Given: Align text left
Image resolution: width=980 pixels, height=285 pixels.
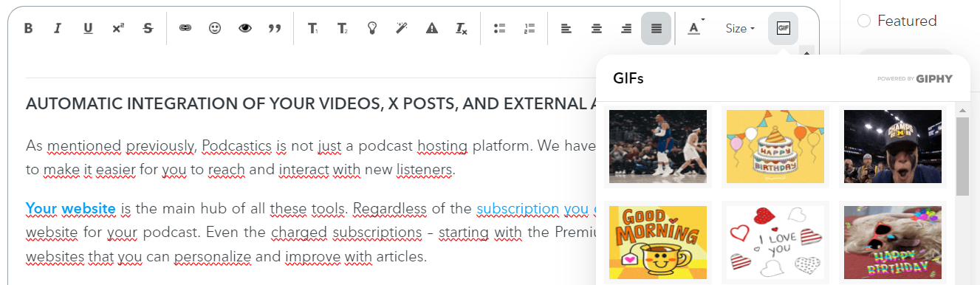Looking at the screenshot, I should 566,29.
